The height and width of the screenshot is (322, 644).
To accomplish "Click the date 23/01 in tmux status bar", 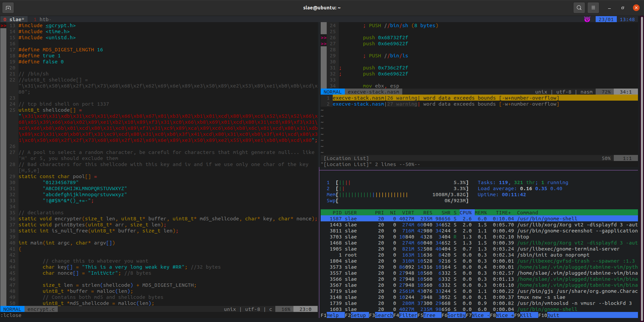I will point(606,19).
